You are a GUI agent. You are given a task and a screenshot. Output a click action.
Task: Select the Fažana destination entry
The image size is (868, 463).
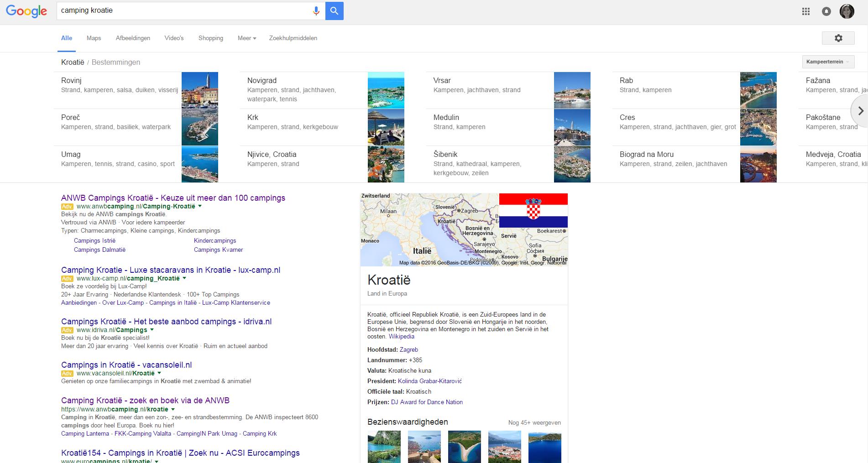click(833, 90)
